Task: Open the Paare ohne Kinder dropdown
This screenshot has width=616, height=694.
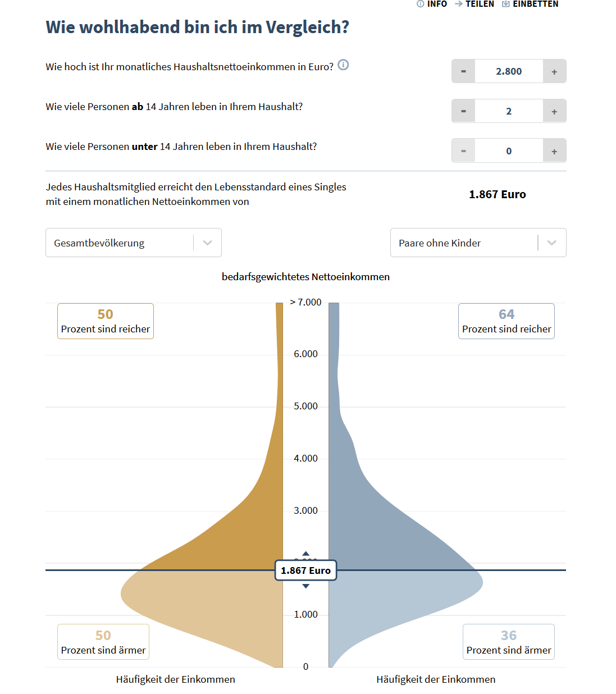Action: 463,243
